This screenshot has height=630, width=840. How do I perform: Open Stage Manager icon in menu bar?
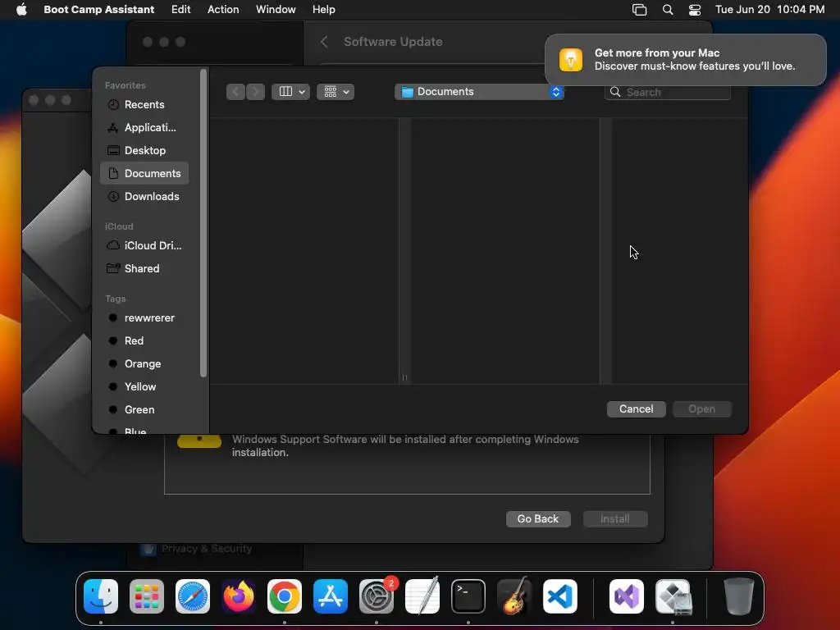click(639, 9)
